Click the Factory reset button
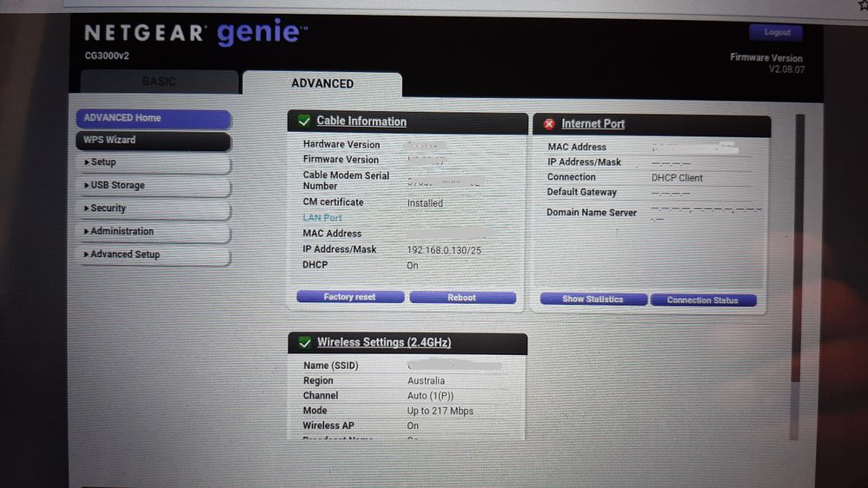Screen dimensions: 868x488 pos(350,297)
